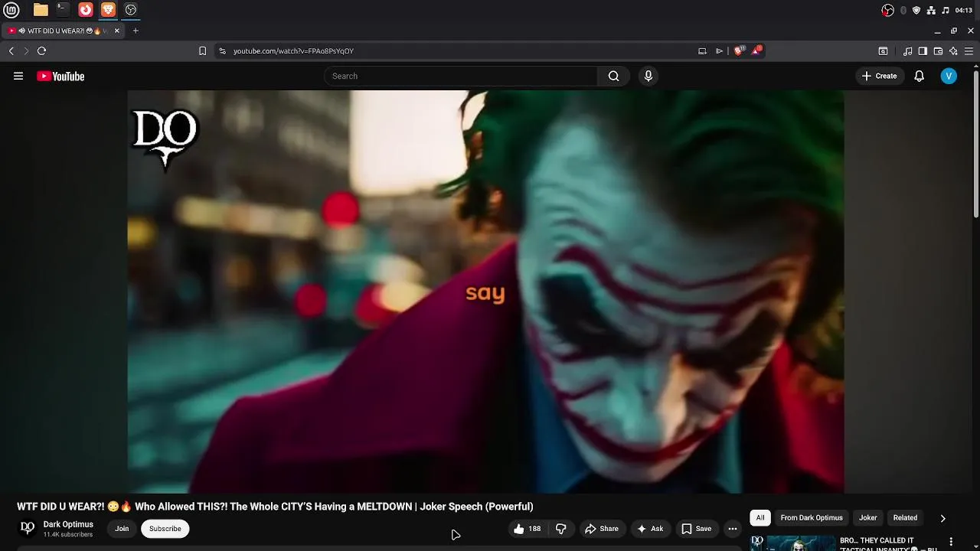Open the shield security tray icon
The height and width of the screenshot is (551, 980).
click(916, 10)
